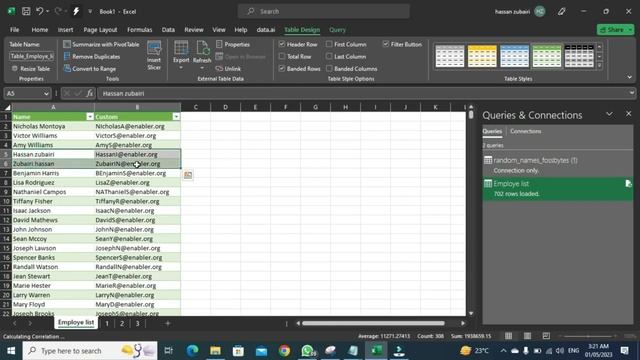
Task: Open external table Properties
Action: coord(233,44)
